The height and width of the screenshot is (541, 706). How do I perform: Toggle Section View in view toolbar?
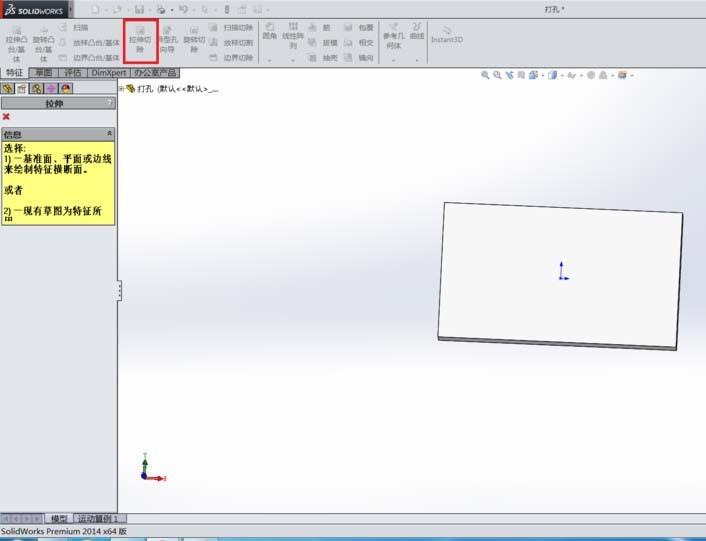pos(521,75)
